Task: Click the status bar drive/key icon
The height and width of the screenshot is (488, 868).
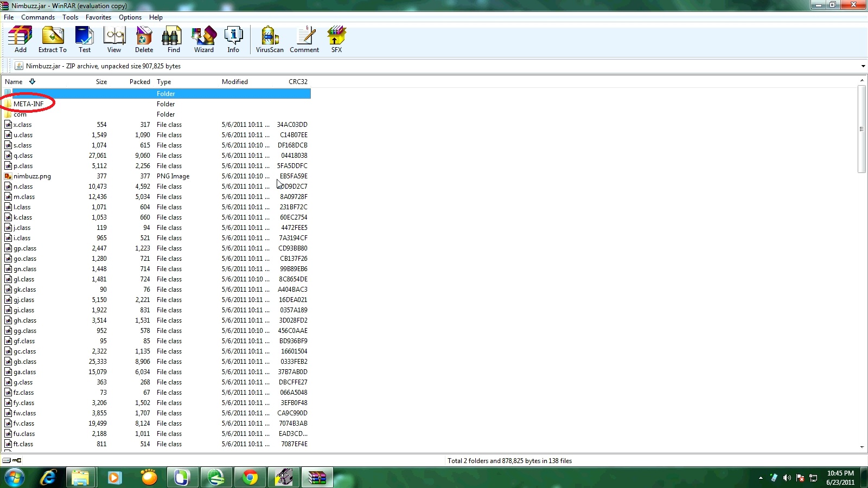Action: click(12, 461)
